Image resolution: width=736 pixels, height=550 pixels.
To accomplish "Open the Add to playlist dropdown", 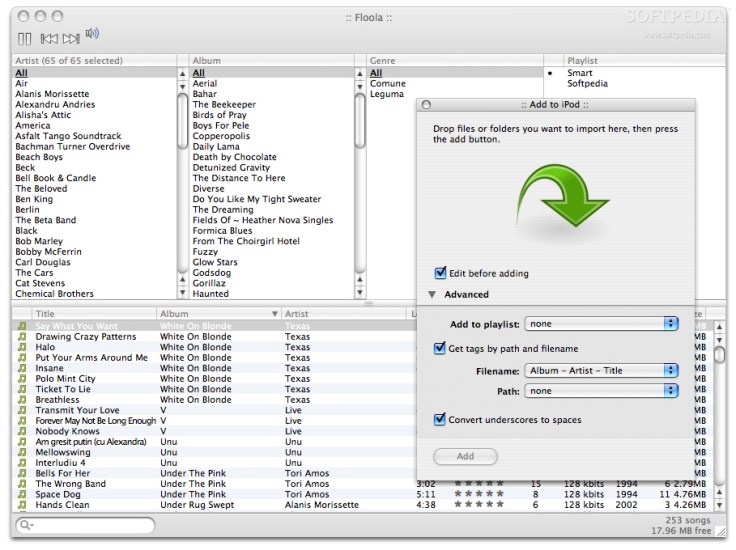I will 602,323.
